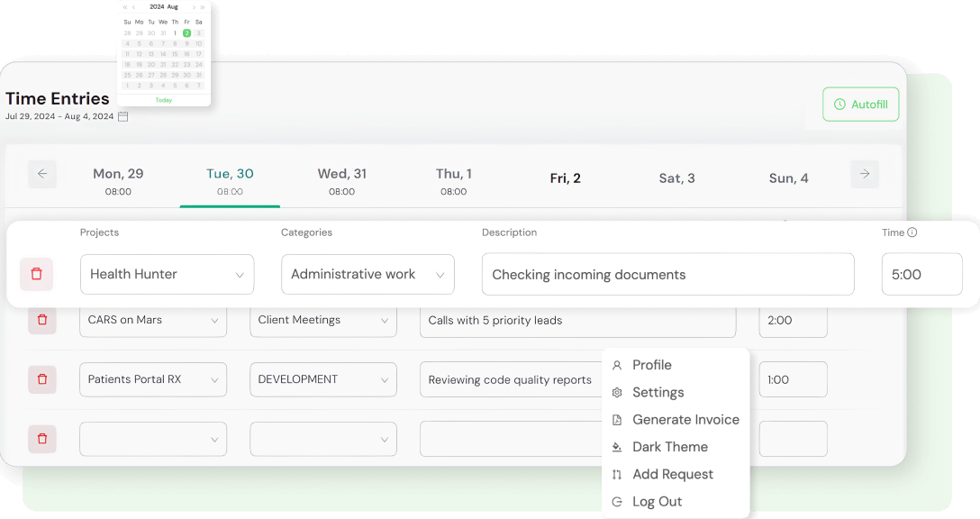Viewport: 980px width, 519px height.
Task: Open the calendar icon beside date range
Action: [x=123, y=116]
